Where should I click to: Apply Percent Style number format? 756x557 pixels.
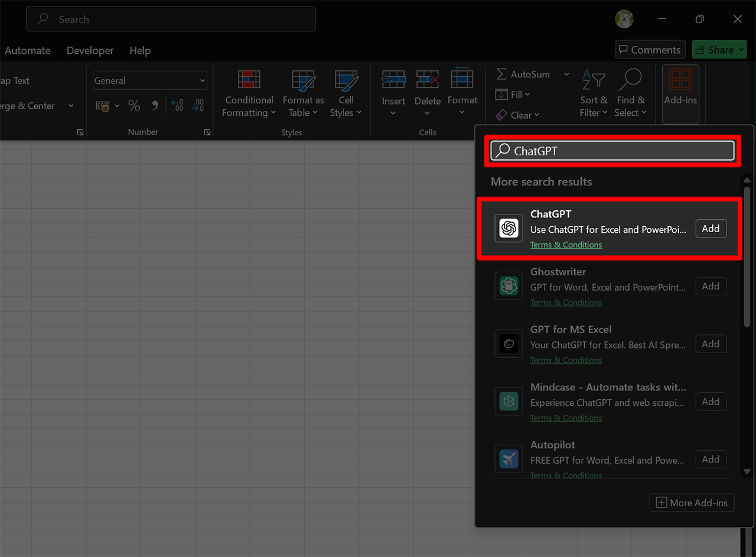tap(135, 106)
